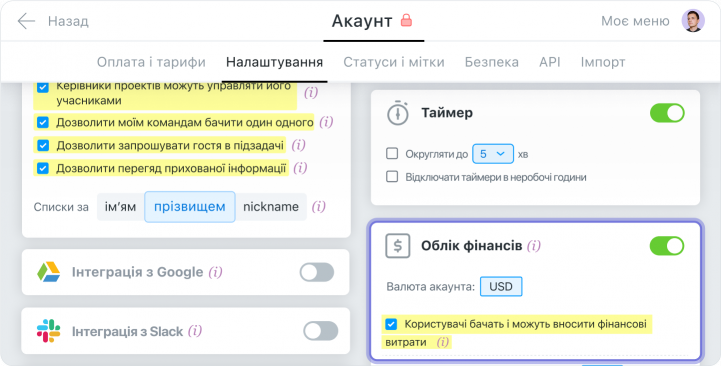The image size is (721, 366).
Task: Show info for Керівники проектів option
Action: click(311, 92)
